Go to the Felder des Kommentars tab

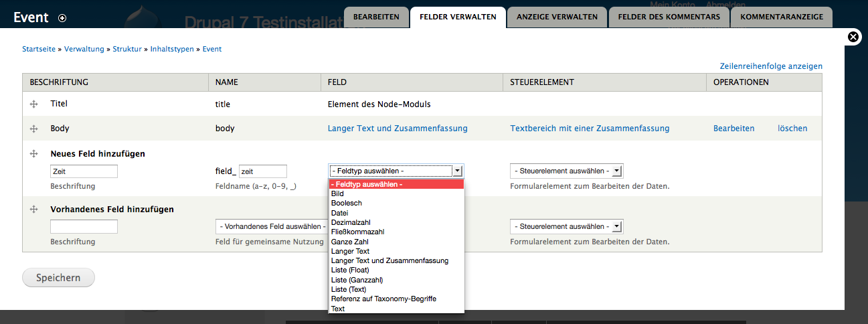click(669, 17)
